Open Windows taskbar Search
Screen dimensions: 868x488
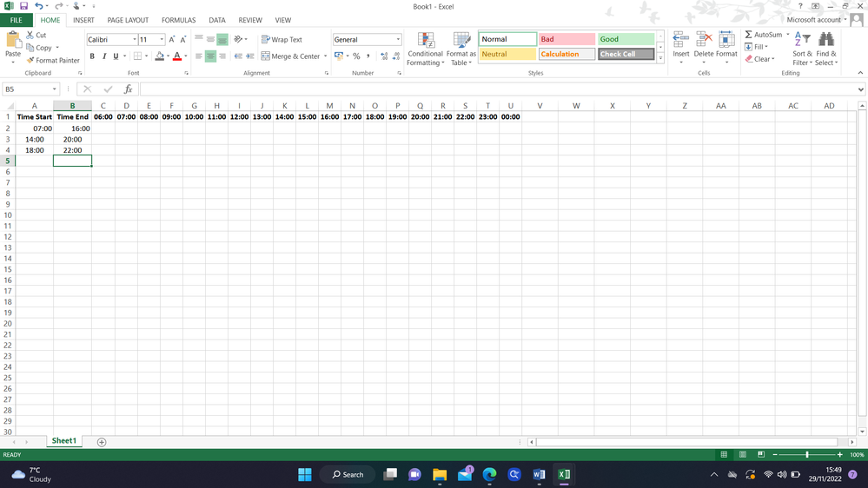(348, 475)
